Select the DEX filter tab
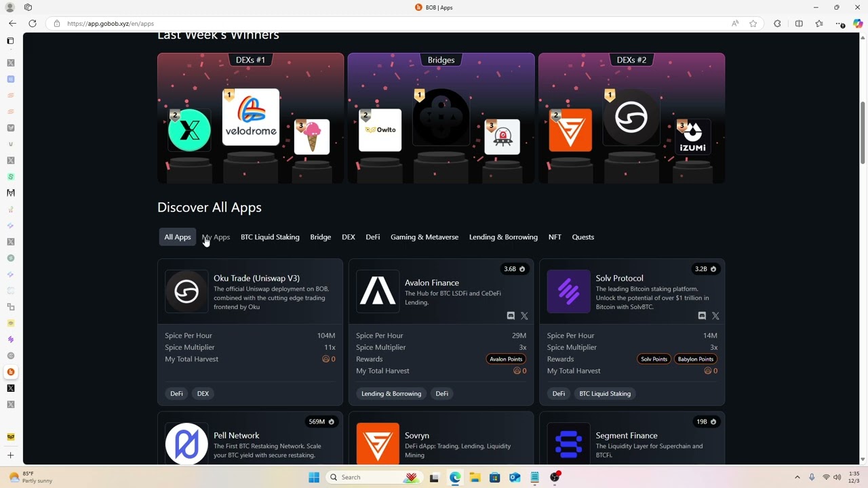868x488 pixels. click(349, 237)
